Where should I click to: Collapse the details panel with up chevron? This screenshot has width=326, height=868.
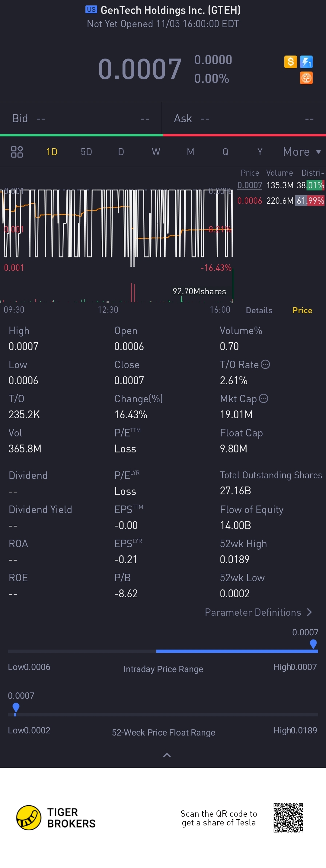pyautogui.click(x=167, y=755)
